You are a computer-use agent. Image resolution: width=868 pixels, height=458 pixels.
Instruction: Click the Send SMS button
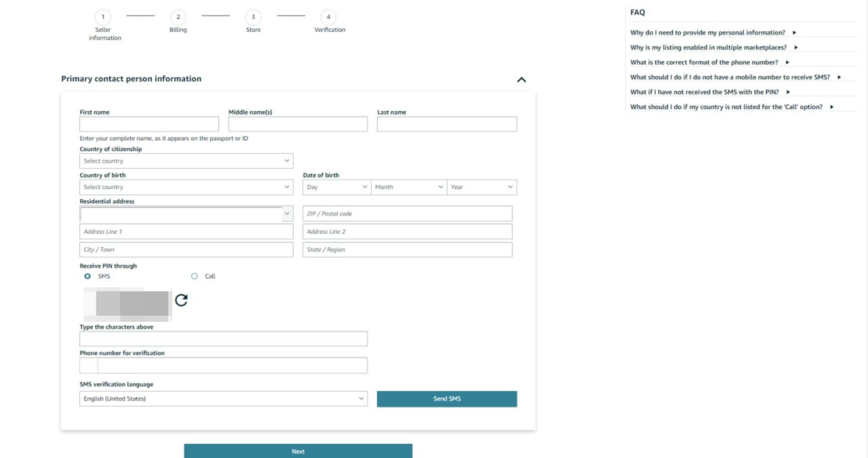pyautogui.click(x=447, y=398)
